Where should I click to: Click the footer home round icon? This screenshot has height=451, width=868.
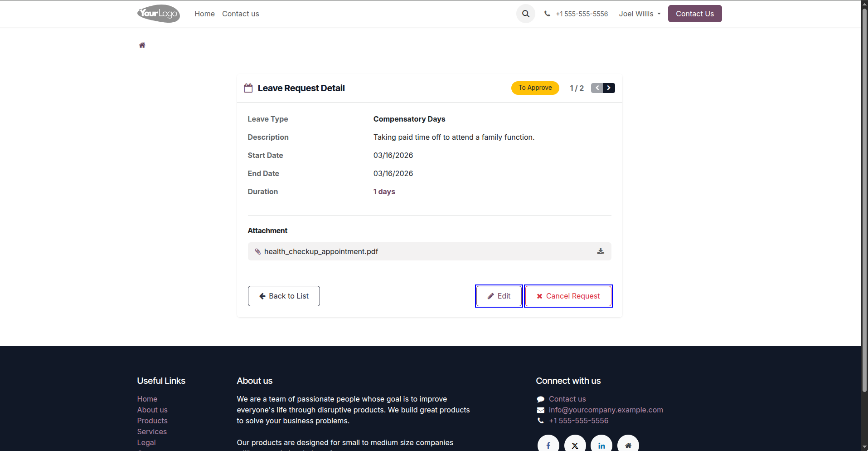(x=628, y=445)
